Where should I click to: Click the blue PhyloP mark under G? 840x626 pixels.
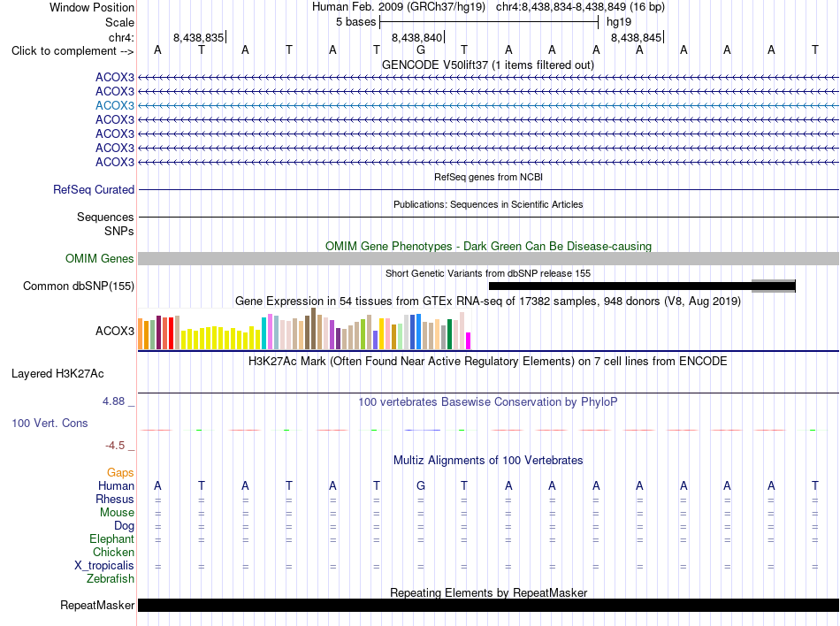[x=422, y=430]
